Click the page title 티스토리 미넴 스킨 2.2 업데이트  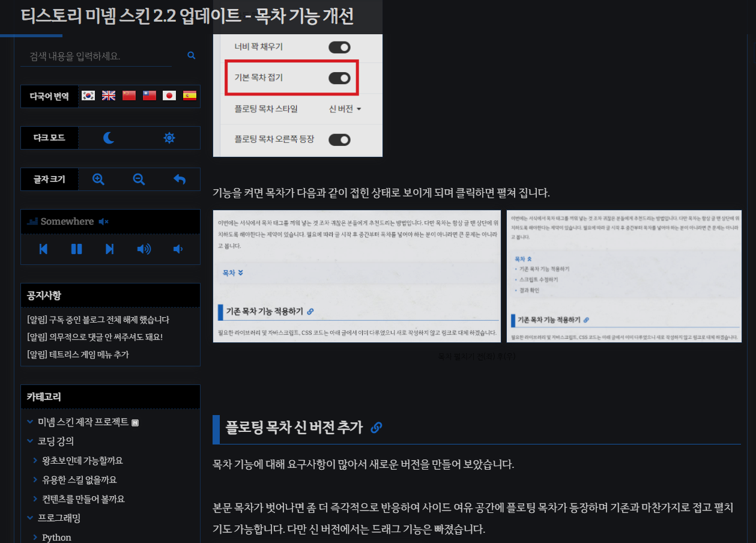click(187, 16)
